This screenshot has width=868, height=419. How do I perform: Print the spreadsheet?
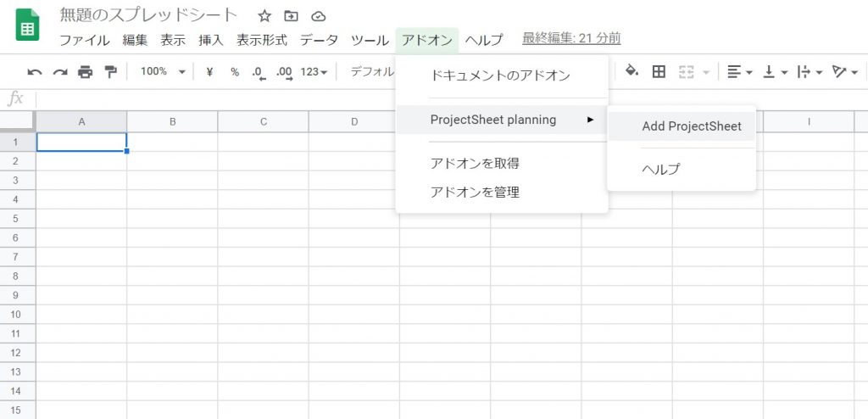click(x=86, y=72)
